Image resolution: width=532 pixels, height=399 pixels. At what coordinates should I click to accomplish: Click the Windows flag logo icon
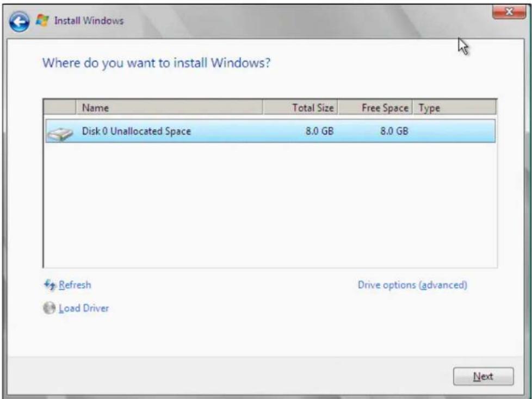(42, 20)
